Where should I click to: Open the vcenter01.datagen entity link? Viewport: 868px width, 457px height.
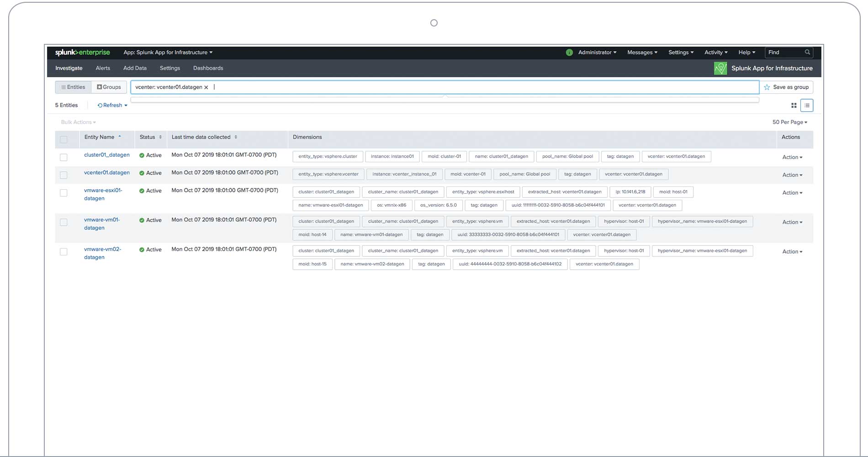[x=107, y=173]
